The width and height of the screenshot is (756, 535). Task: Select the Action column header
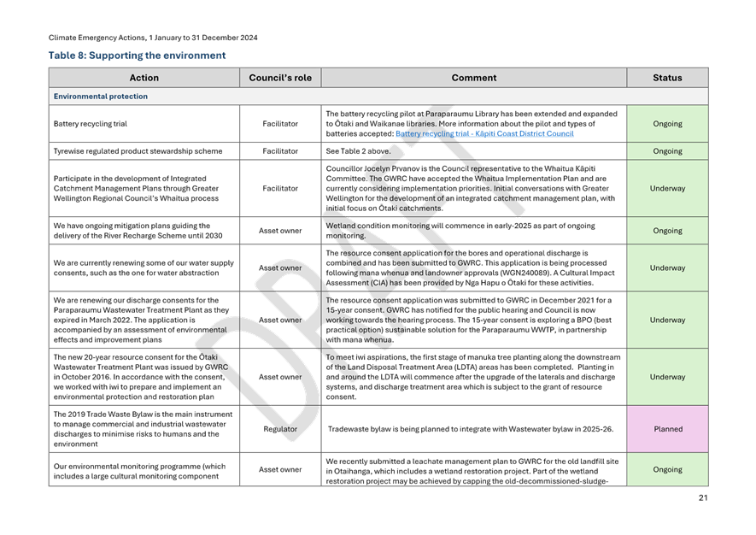tap(144, 77)
